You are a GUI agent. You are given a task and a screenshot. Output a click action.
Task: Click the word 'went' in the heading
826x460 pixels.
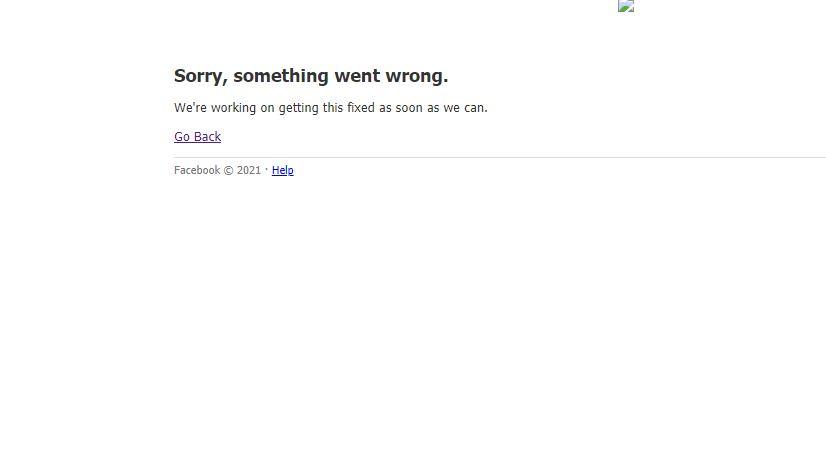coord(357,76)
